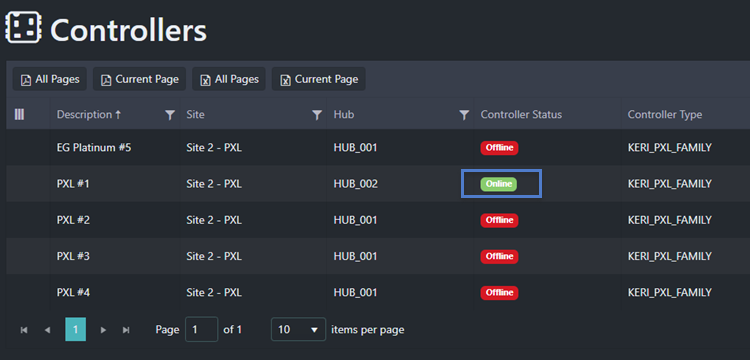Export all pages to PDF
Image resolution: width=750 pixels, height=360 pixels.
coord(50,79)
